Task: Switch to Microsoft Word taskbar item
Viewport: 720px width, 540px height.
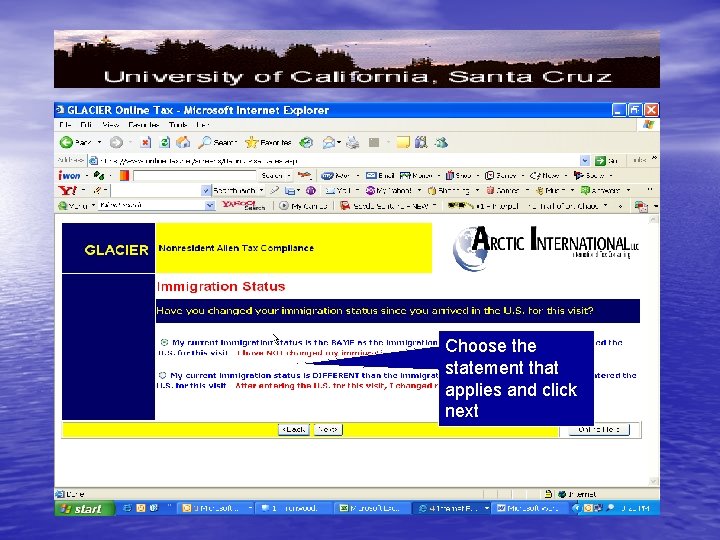Action: [x=529, y=508]
